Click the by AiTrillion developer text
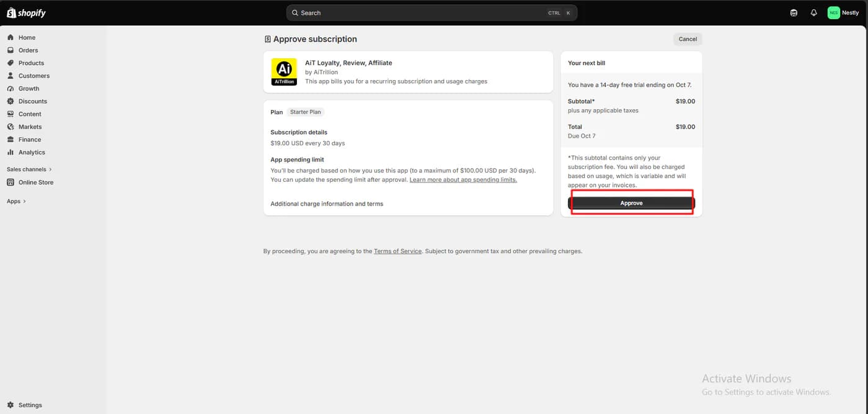This screenshot has width=868, height=414. coord(321,72)
